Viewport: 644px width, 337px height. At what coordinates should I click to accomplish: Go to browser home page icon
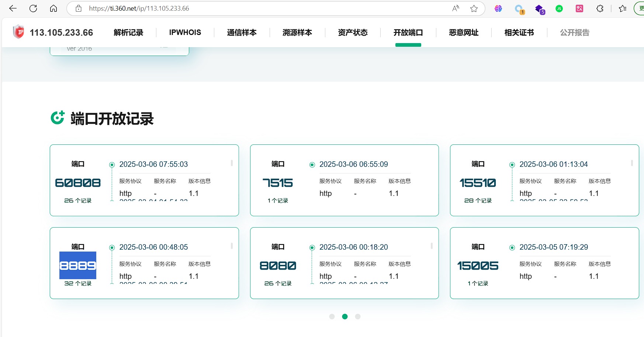pyautogui.click(x=53, y=8)
